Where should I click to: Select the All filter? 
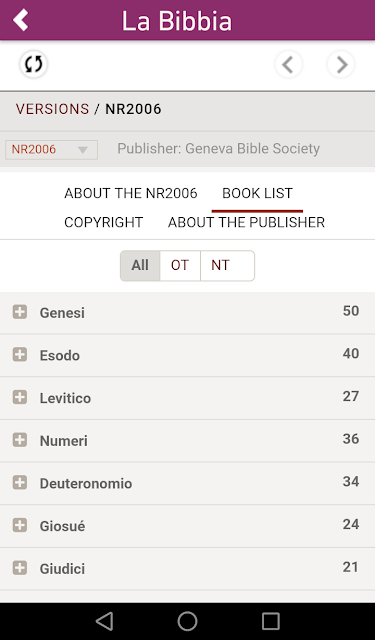point(140,265)
